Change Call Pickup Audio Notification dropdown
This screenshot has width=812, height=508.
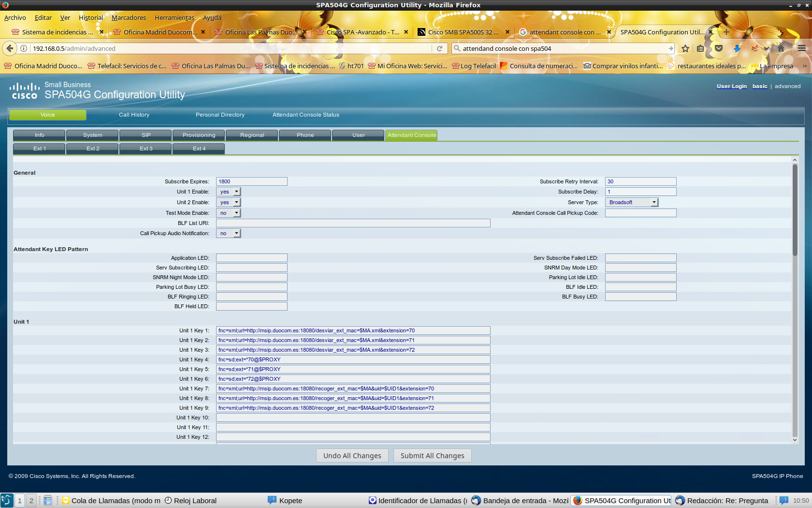pyautogui.click(x=229, y=234)
